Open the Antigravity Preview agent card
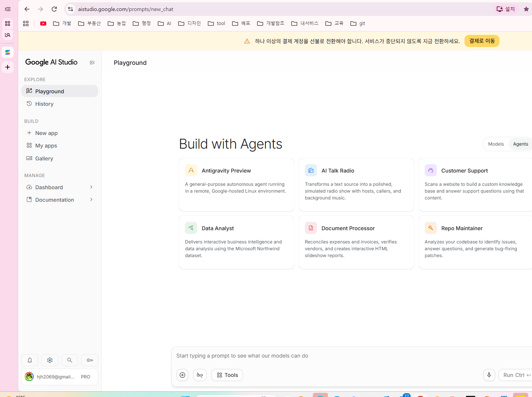 [x=237, y=185]
